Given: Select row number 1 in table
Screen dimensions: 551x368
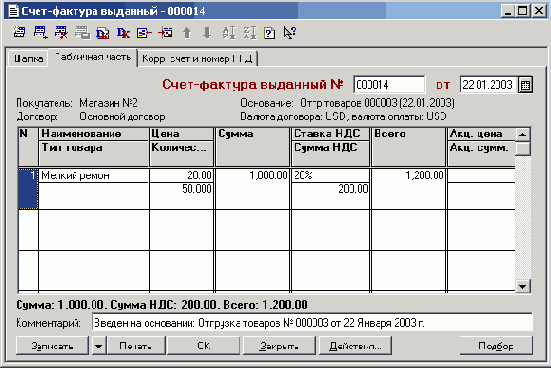Looking at the screenshot, I should (x=28, y=189).
